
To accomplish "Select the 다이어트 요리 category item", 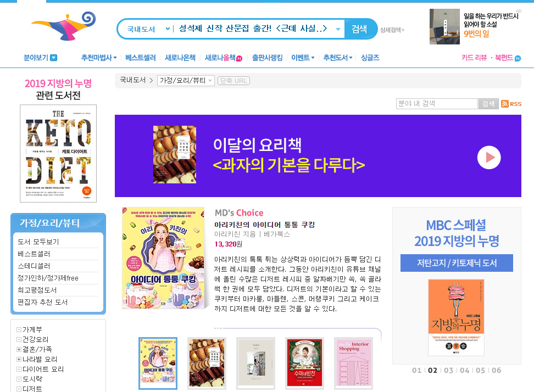I will [43, 369].
